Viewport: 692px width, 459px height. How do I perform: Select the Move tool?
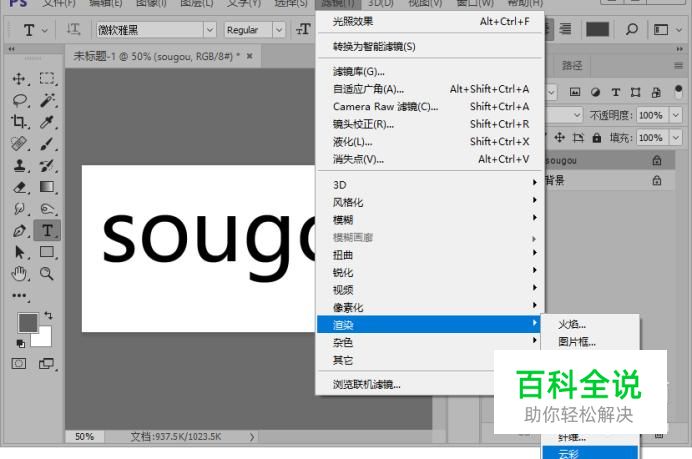click(19, 79)
